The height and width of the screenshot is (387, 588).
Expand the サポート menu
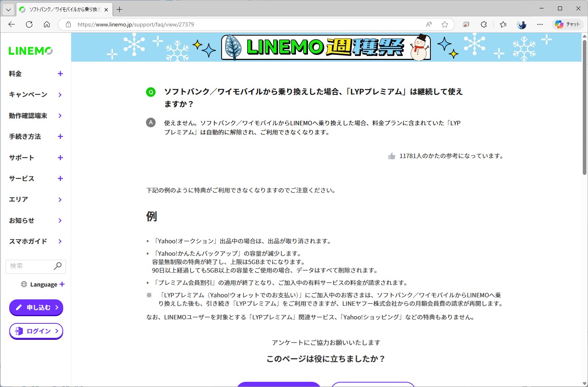point(36,158)
